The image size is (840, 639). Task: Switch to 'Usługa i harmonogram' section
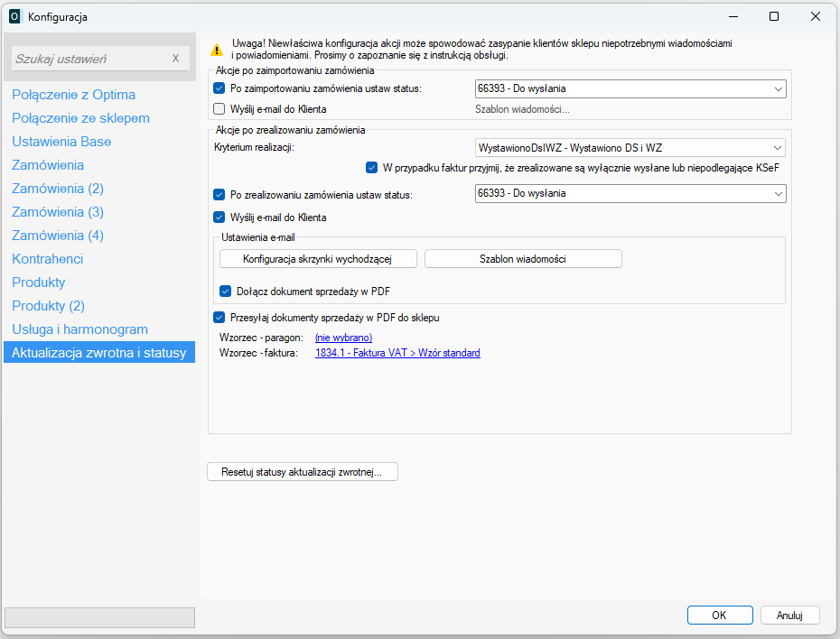coord(79,329)
